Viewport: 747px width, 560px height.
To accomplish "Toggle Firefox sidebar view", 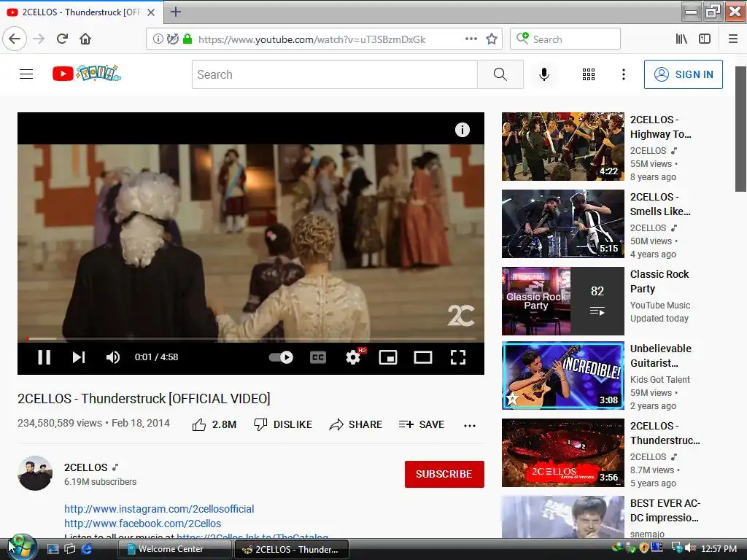I will (705, 39).
